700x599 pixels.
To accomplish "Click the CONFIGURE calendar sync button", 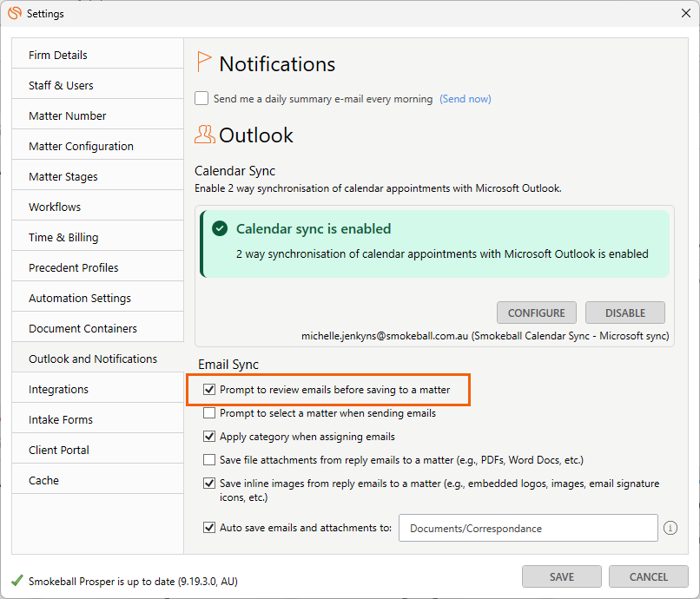I will (x=536, y=313).
